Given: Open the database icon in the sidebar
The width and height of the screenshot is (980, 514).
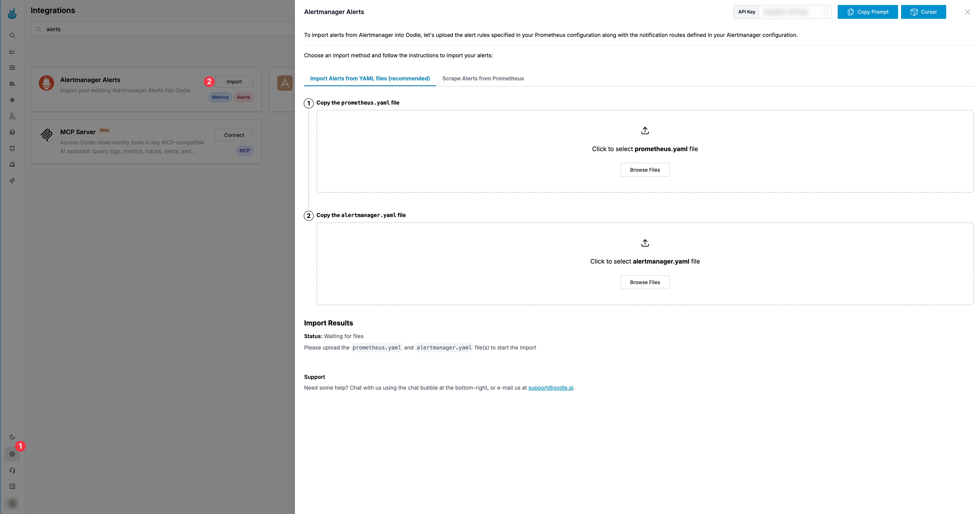Looking at the screenshot, I should point(12,132).
